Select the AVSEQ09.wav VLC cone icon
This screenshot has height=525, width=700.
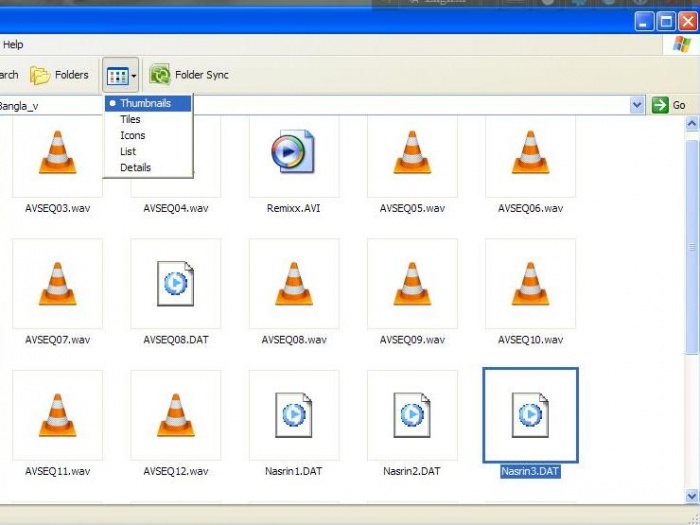tap(412, 284)
